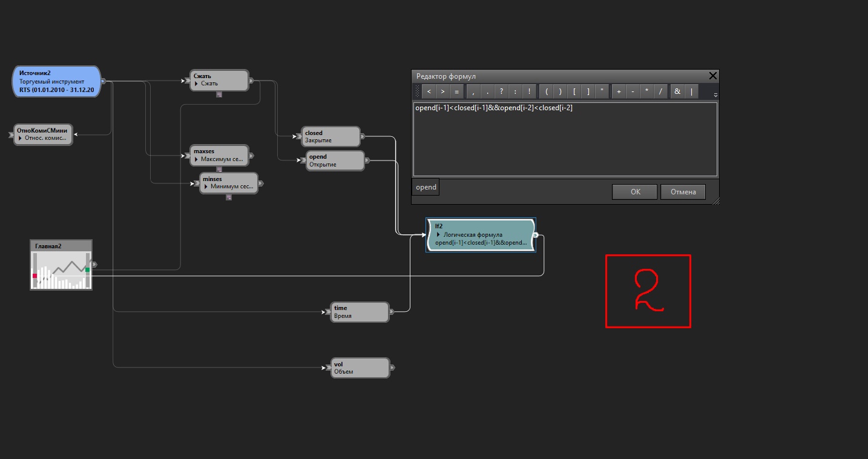Click inside the formula text area
Image resolution: width=868 pixels, height=459 pixels.
click(x=565, y=139)
